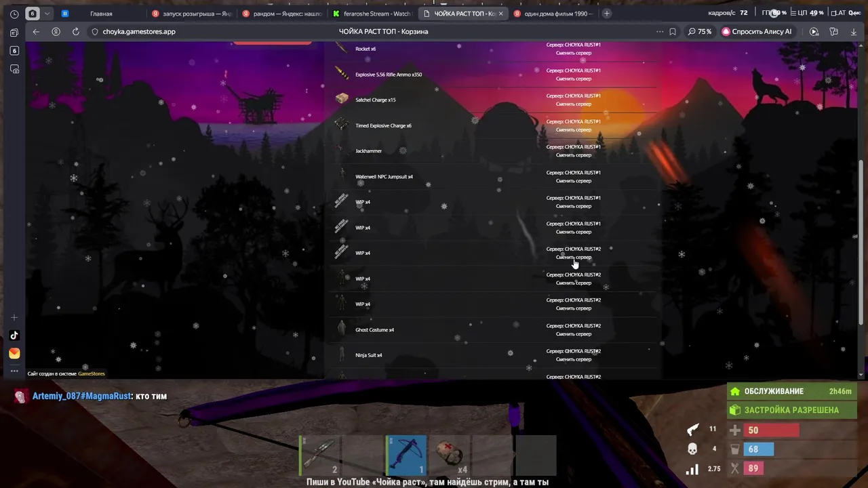Open the sidebar tabs panel icon
The image size is (868, 488).
click(x=14, y=33)
